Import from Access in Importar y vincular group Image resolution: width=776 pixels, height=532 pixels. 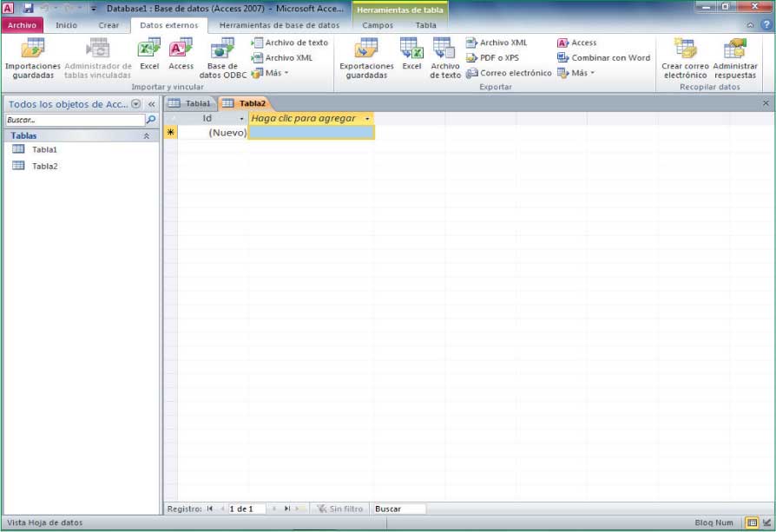tap(181, 55)
